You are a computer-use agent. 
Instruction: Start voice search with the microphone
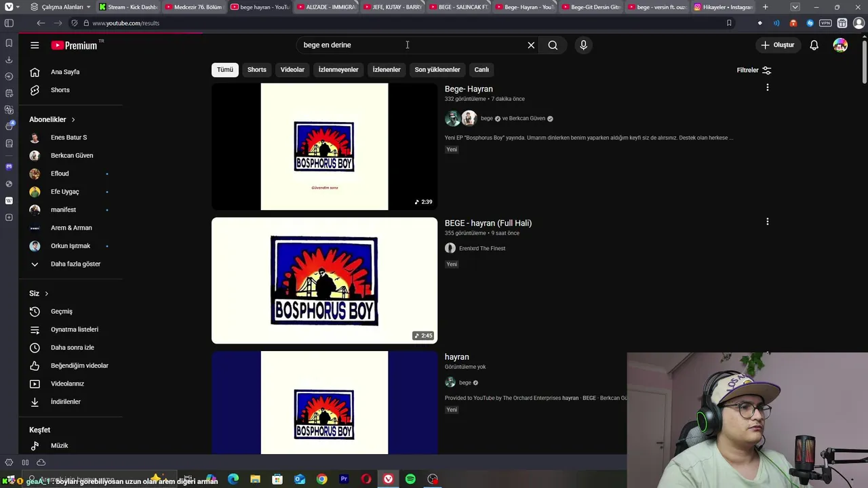click(583, 45)
